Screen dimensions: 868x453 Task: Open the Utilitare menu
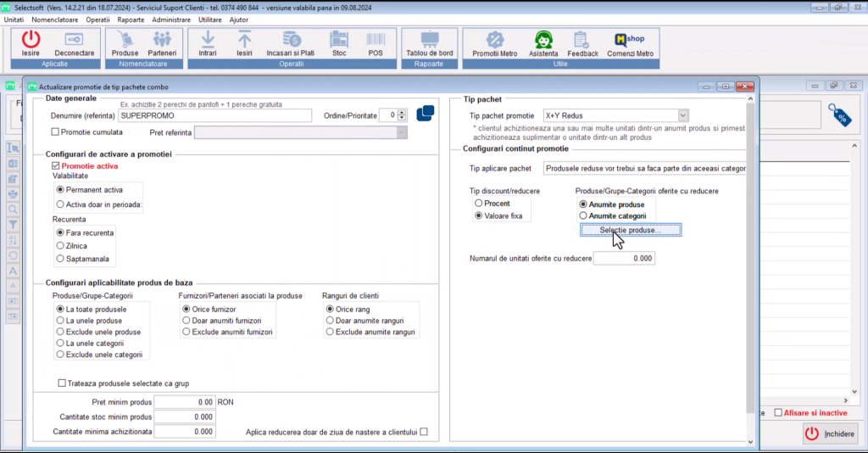point(210,20)
